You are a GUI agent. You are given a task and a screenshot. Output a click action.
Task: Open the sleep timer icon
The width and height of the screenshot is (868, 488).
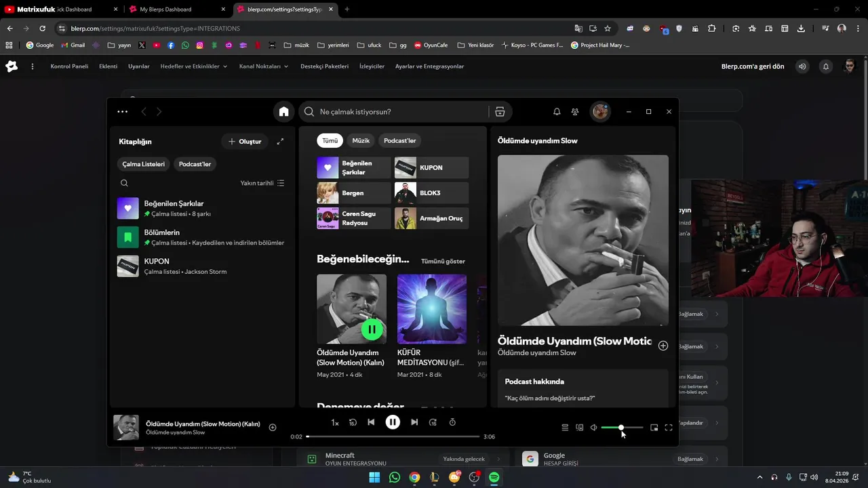coord(452,422)
